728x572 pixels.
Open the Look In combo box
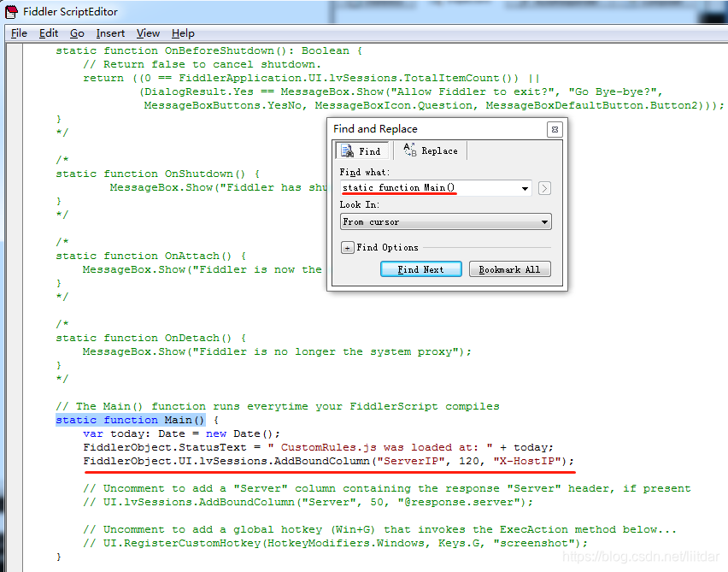pyautogui.click(x=446, y=222)
